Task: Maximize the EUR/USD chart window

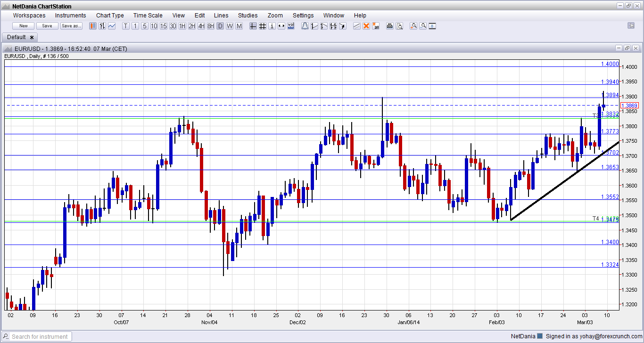Action: point(627,48)
